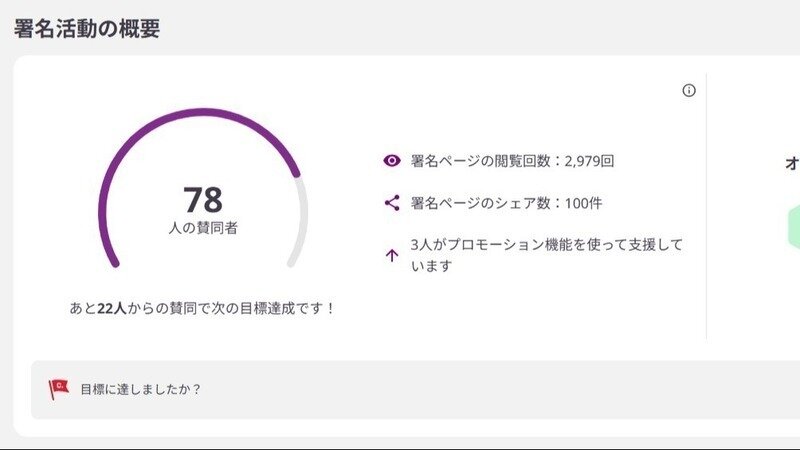Click the partially visible オ text at right
This screenshot has width=800, height=450.
coord(792,163)
